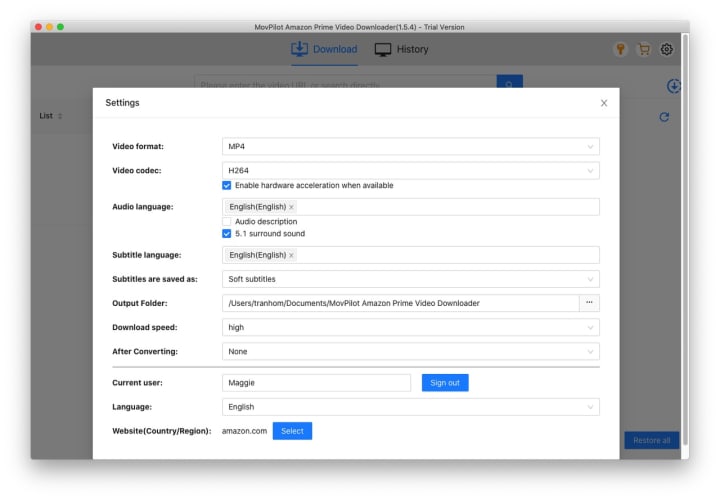Image resolution: width=720 pixels, height=500 pixels.
Task: Browse output folder with the ellipsis button
Action: coord(589,303)
